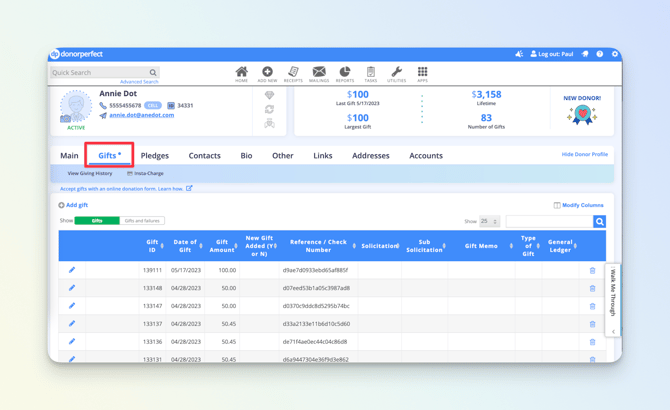Edit gift 133148 with pencil icon
Screen dimensions: 670x410
pyautogui.click(x=72, y=288)
